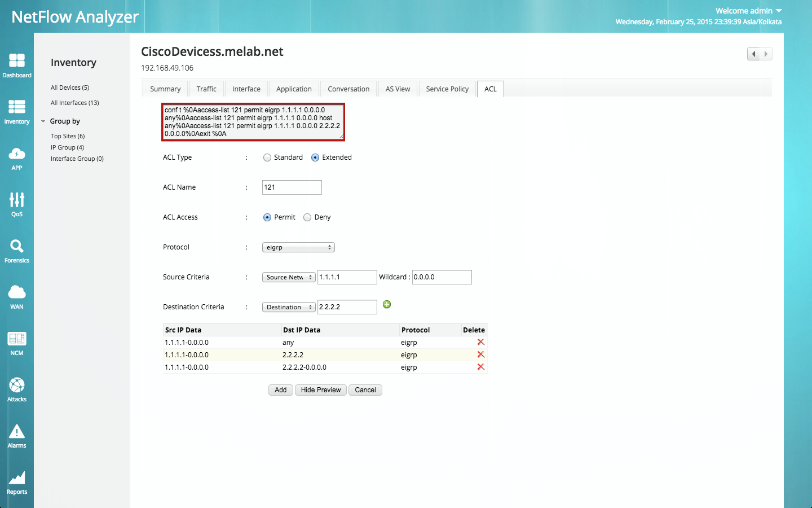This screenshot has width=812, height=508.
Task: Switch to the AS View tab
Action: coord(398,89)
